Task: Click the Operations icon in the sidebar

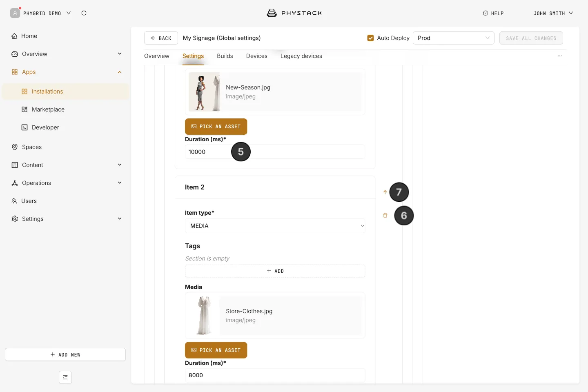Action: click(x=15, y=183)
